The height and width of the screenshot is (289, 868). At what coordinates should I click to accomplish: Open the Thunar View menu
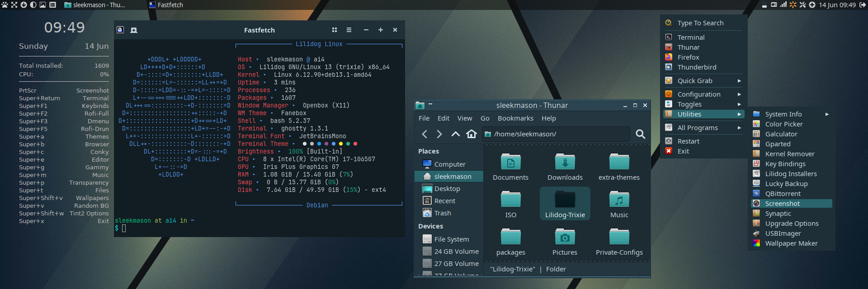pos(465,118)
